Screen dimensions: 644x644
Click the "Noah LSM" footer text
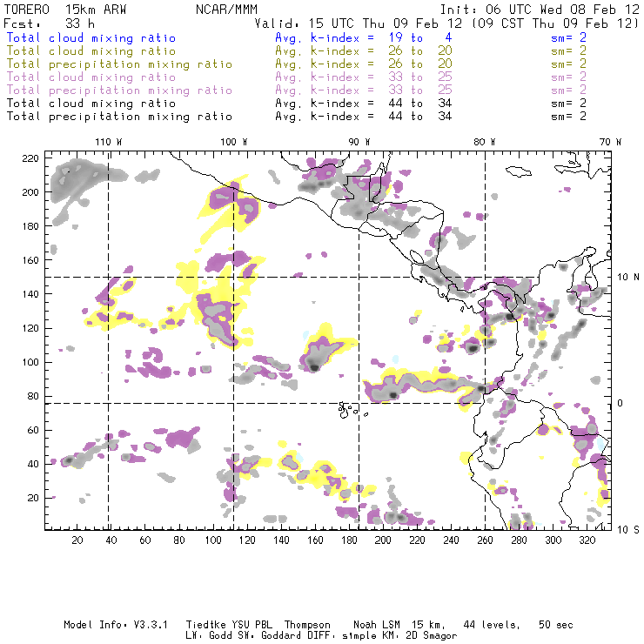(377, 625)
